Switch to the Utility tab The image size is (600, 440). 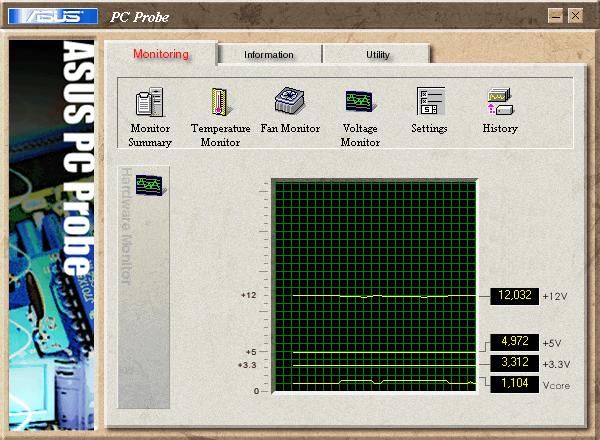378,55
